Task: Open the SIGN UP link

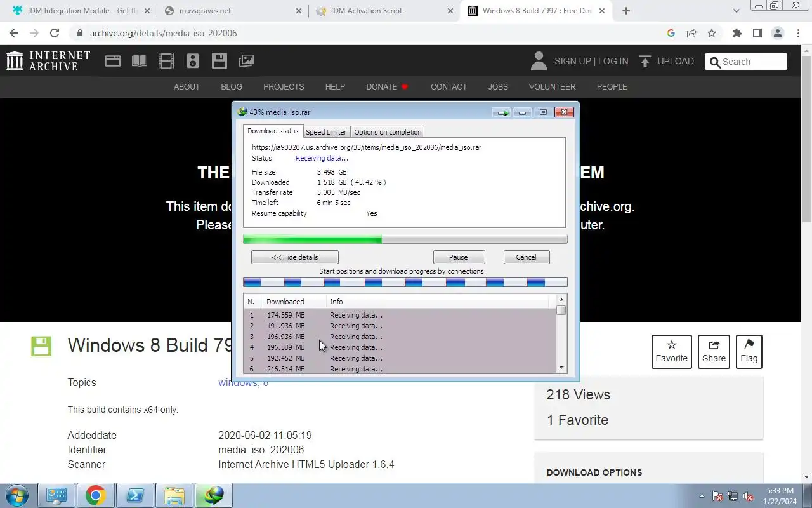Action: click(x=572, y=61)
